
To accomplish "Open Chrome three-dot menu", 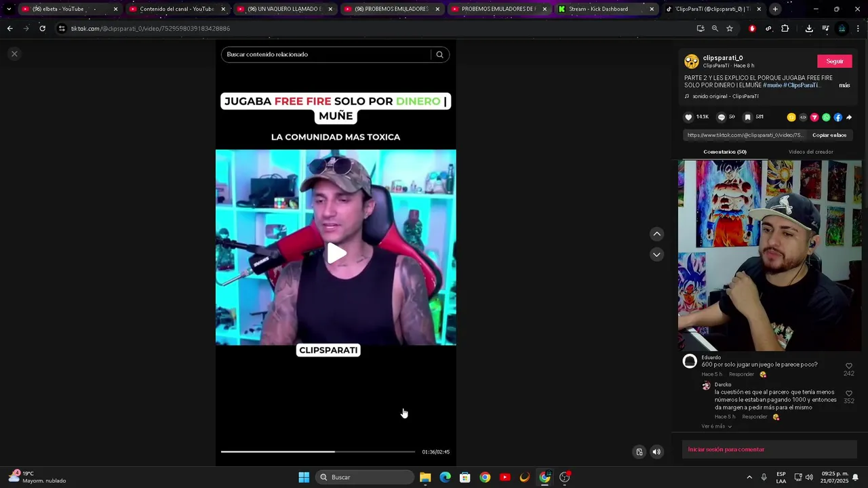I will (x=858, y=28).
